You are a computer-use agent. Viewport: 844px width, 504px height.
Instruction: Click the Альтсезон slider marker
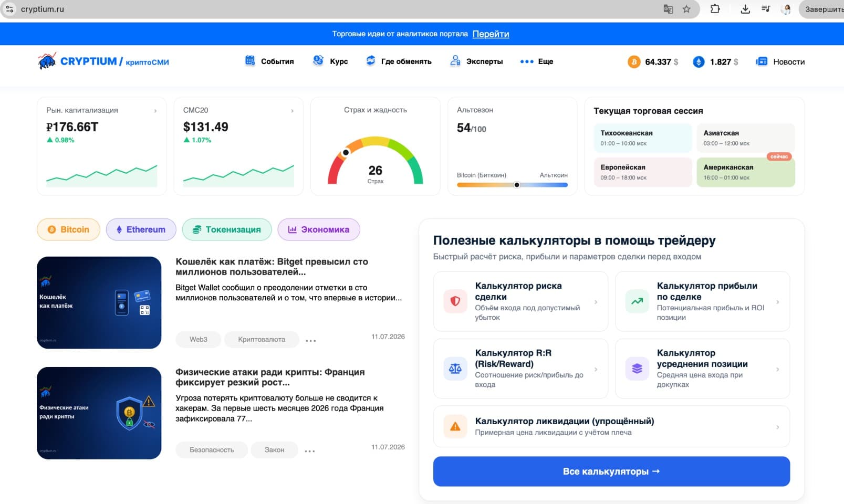[x=517, y=185]
